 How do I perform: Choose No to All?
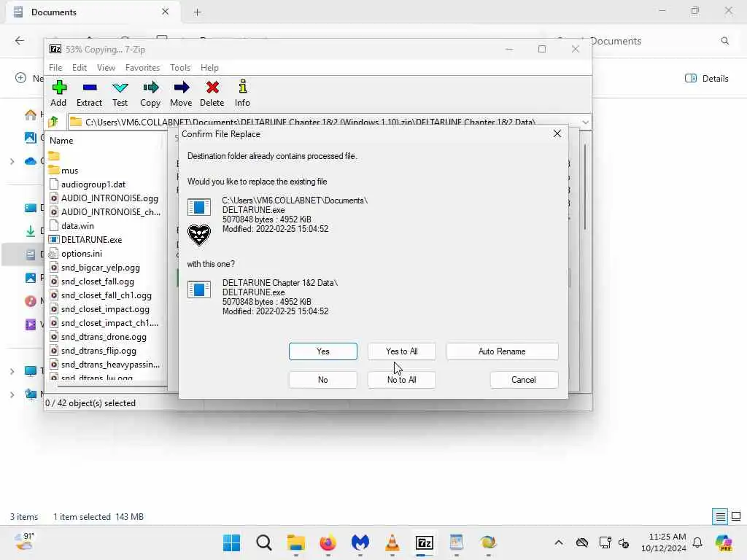402,380
